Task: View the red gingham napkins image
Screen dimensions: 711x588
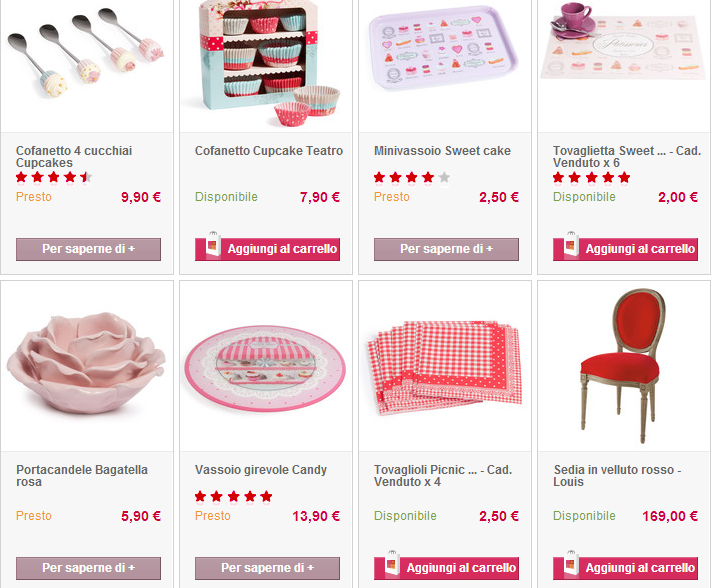Action: click(445, 368)
